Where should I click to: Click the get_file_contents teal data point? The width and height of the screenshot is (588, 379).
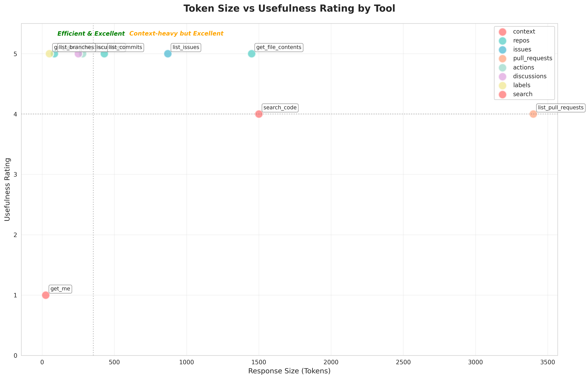[251, 54]
